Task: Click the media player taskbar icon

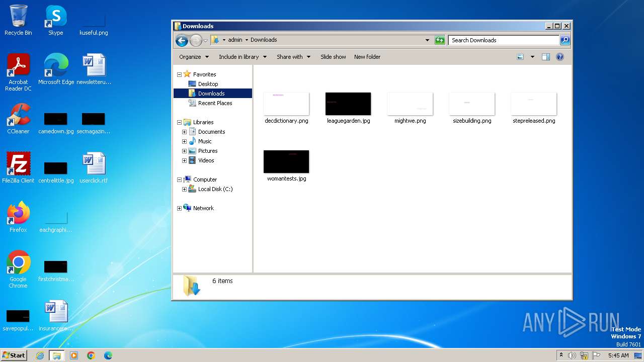Action: (x=74, y=355)
